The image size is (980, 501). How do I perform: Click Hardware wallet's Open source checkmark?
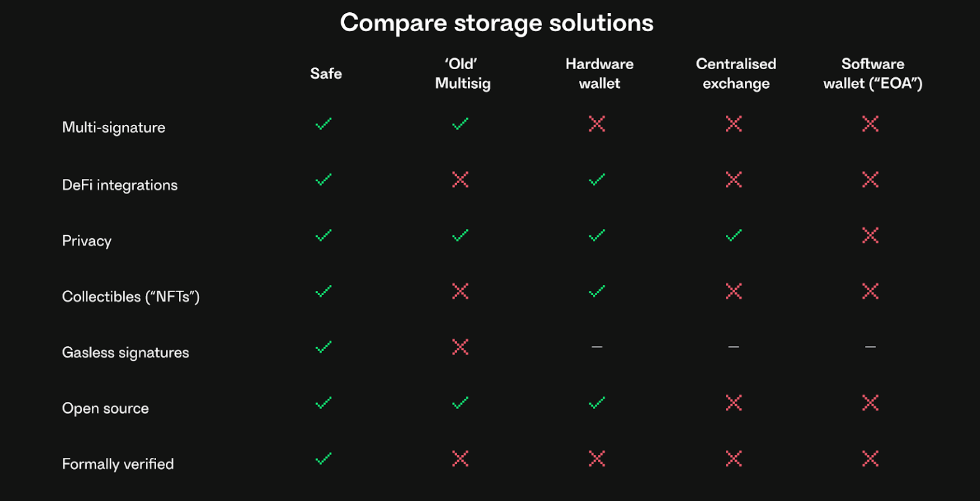pos(597,403)
